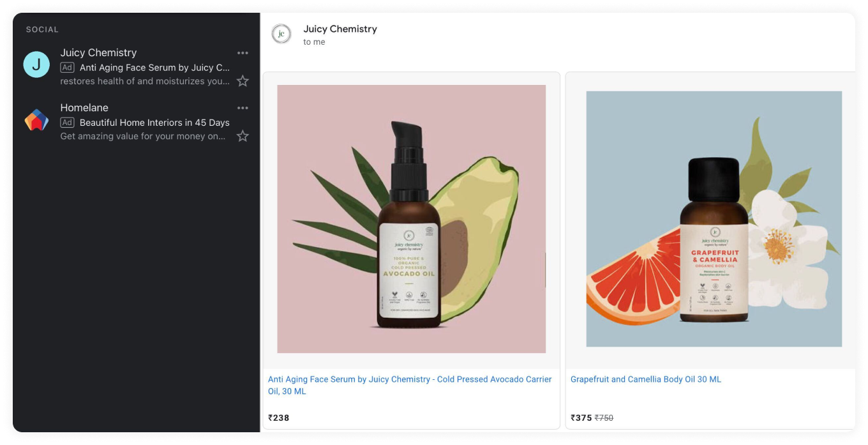The width and height of the screenshot is (868, 445).
Task: Click the Ad badge beside Anti Aging Face Serum
Action: 67,67
